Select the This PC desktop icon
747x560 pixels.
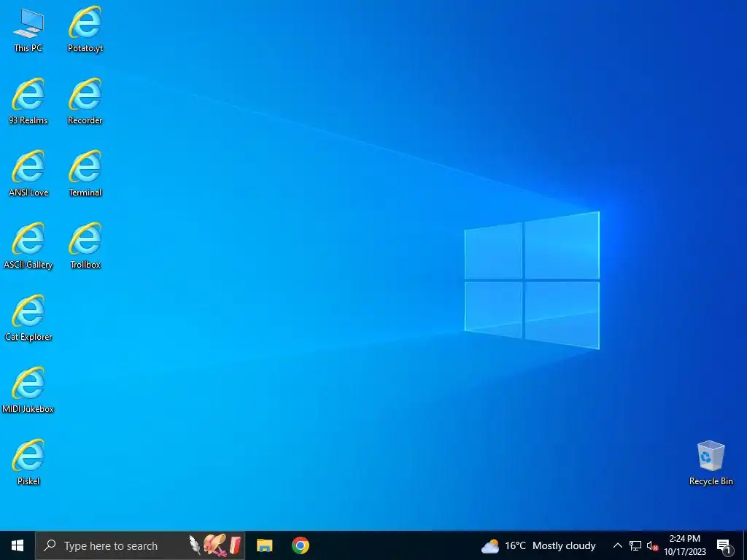pos(28,30)
